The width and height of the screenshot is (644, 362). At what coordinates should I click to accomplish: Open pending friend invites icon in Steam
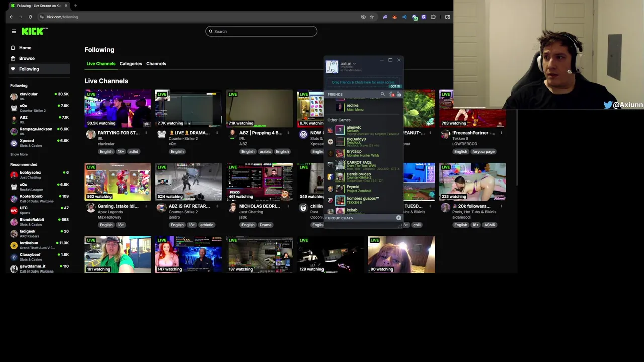392,94
